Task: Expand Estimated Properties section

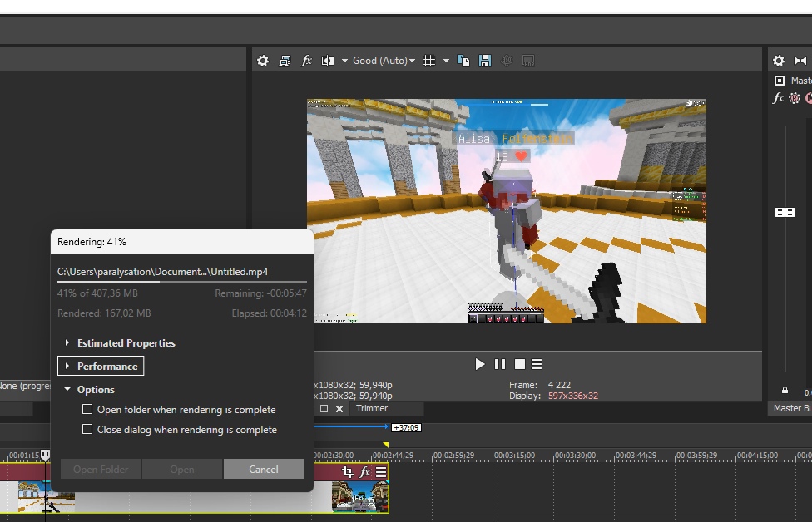Action: click(x=67, y=343)
